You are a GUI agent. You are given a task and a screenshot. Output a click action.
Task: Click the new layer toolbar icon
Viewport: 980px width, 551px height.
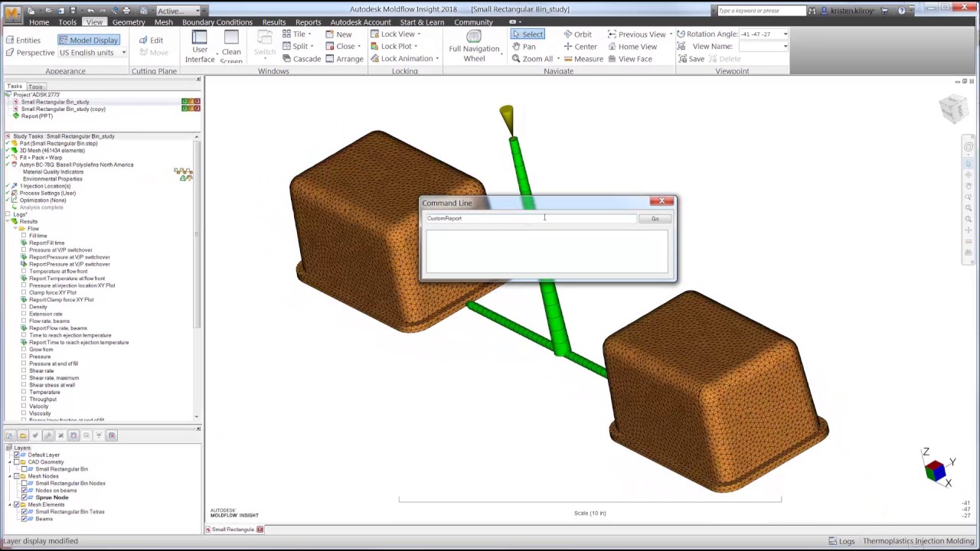tap(10, 435)
